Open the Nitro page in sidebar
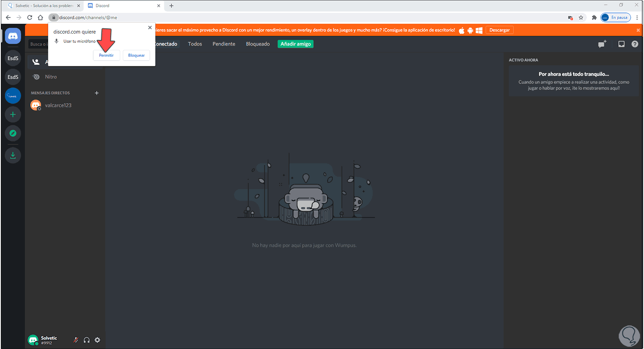Image resolution: width=644 pixels, height=349 pixels. tap(65, 77)
